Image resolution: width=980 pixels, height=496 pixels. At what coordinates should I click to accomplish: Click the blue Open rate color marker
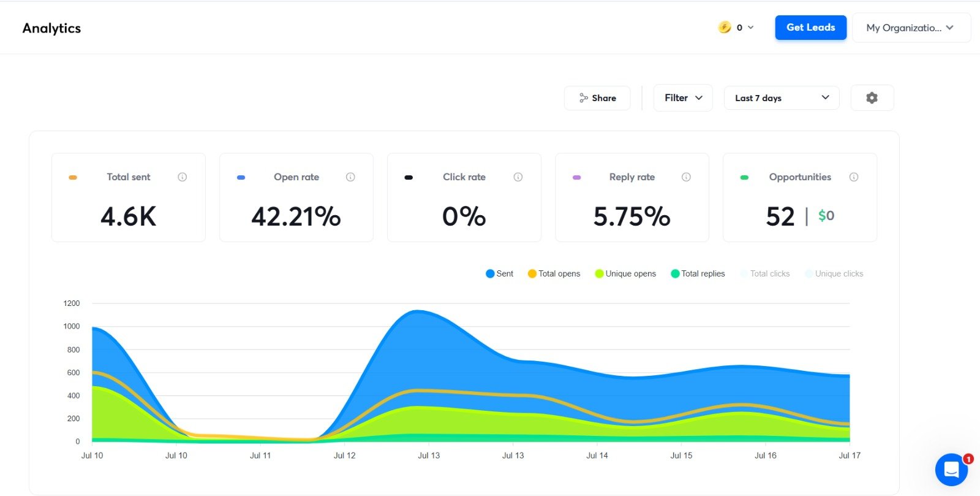[241, 178]
